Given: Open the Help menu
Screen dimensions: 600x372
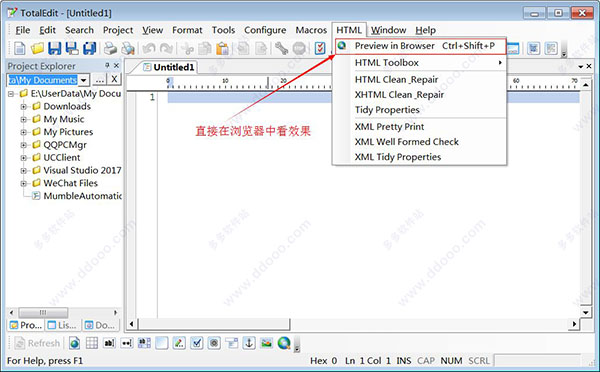Looking at the screenshot, I should 426,30.
